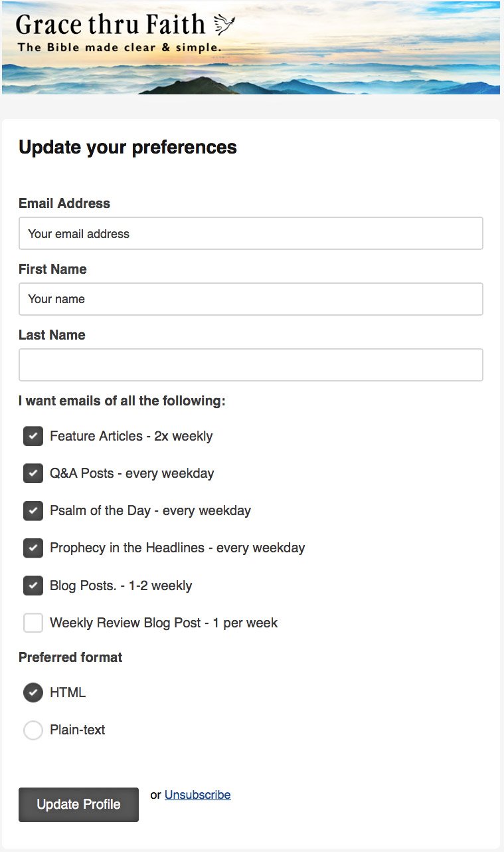Uncheck the Feature Articles checkbox
The image size is (504, 852).
pos(33,436)
